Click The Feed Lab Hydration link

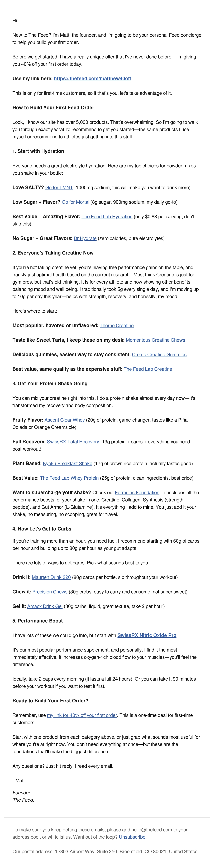pyautogui.click(x=107, y=216)
